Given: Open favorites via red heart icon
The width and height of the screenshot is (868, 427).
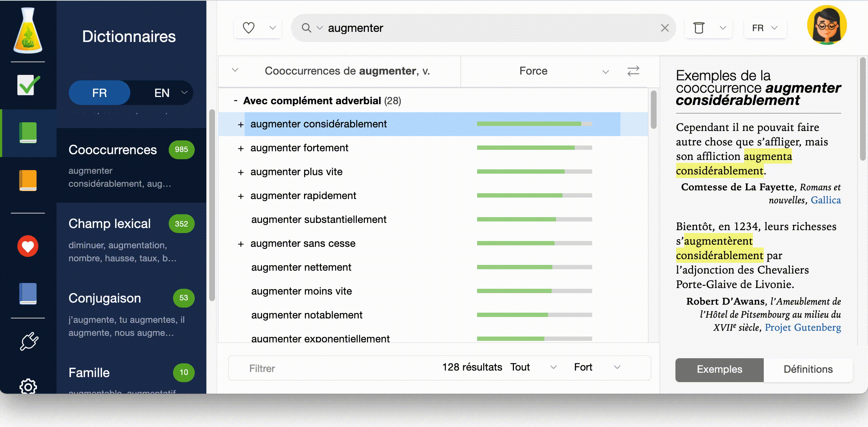Looking at the screenshot, I should tap(28, 246).
